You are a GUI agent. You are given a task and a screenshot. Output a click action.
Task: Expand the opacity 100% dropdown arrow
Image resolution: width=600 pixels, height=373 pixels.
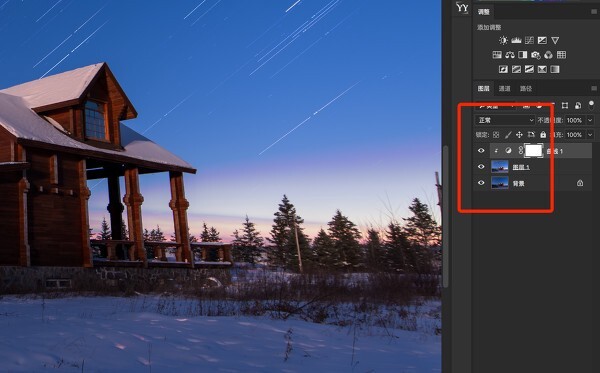590,120
